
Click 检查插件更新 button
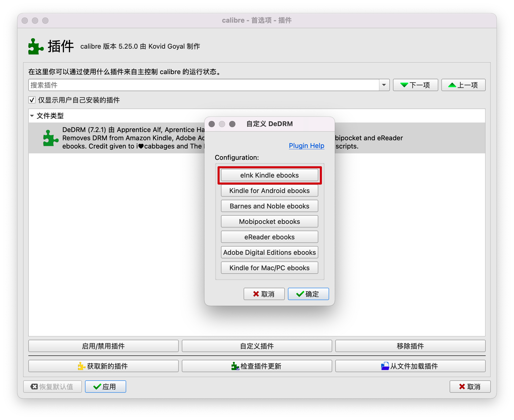tap(257, 366)
